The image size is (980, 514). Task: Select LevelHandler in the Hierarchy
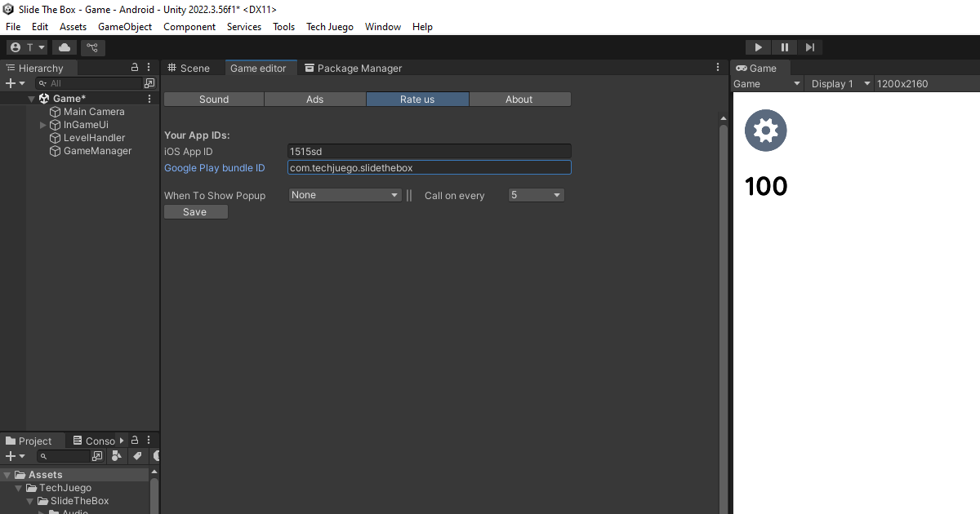point(94,138)
